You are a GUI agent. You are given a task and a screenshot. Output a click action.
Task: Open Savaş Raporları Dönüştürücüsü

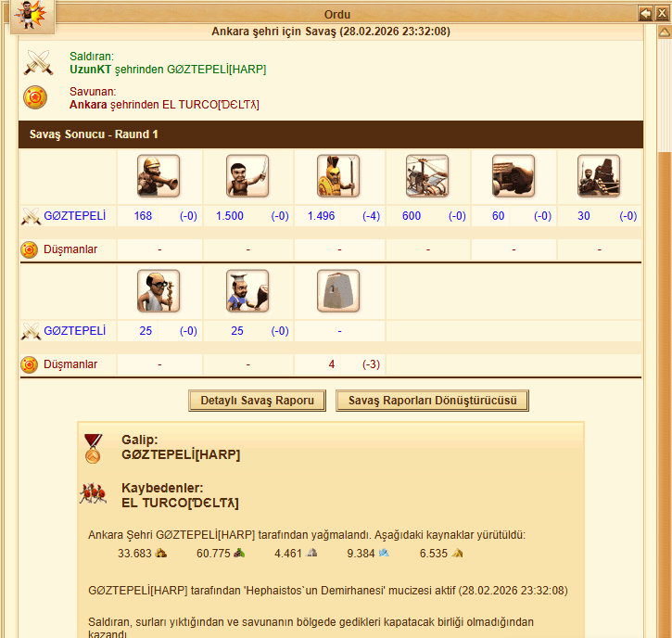[x=432, y=401]
